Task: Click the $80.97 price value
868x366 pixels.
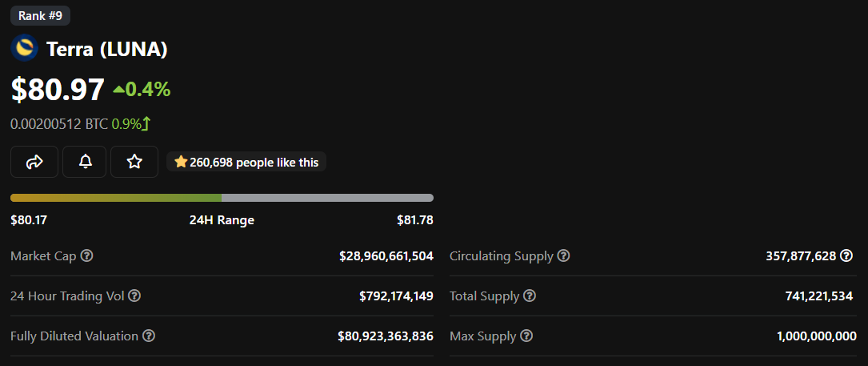Action: click(58, 89)
